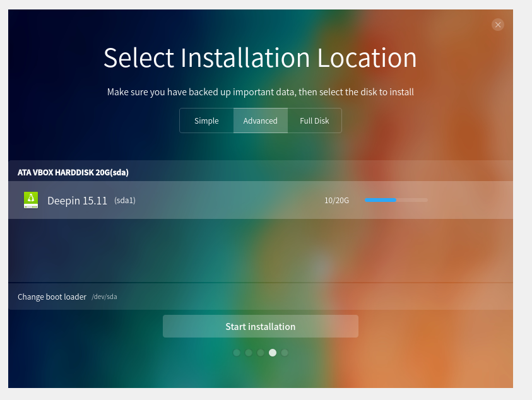Select the Advanced partition tab
Viewport: 532px width, 400px height.
pos(261,121)
